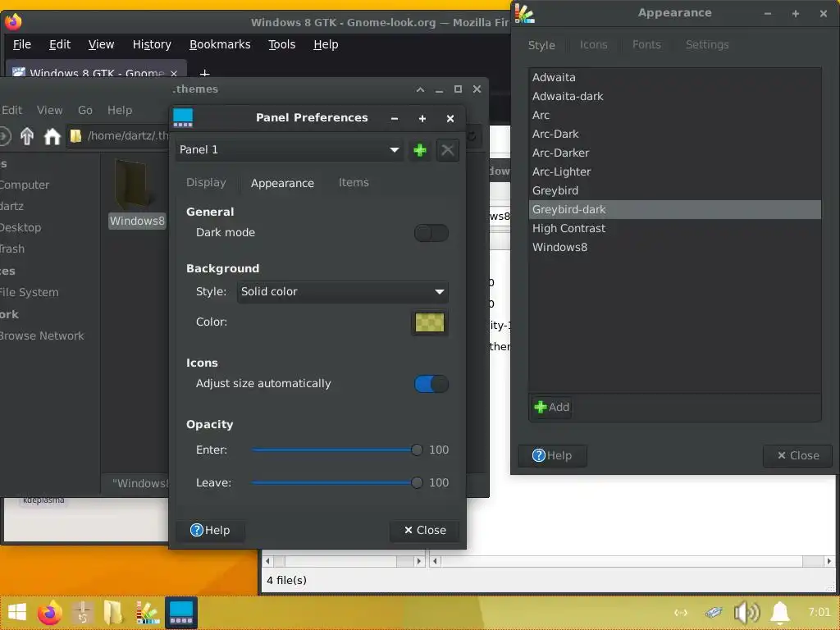This screenshot has height=630, width=840.
Task: Click Add theme button in Appearance
Action: [552, 408]
